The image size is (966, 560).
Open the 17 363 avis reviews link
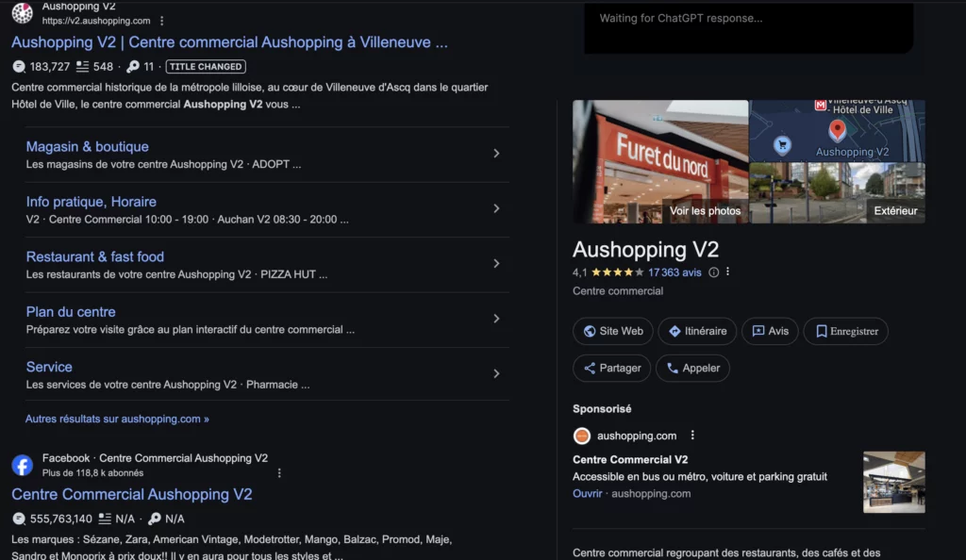tap(675, 272)
